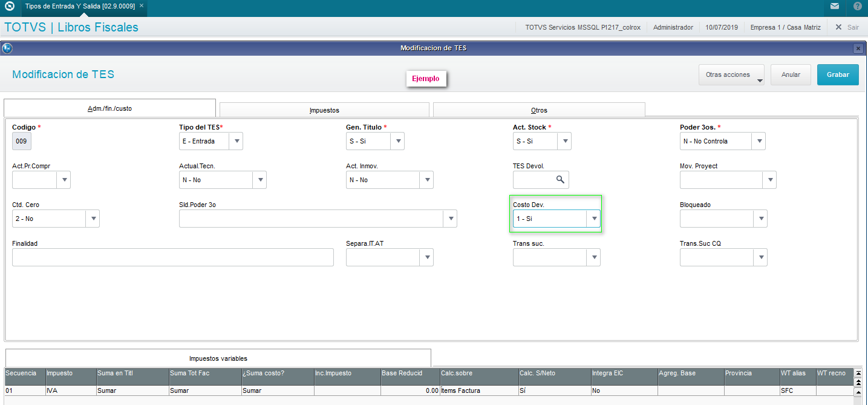Click the TOTVS logo icon at top-left
The height and width of the screenshot is (405, 868).
click(9, 6)
